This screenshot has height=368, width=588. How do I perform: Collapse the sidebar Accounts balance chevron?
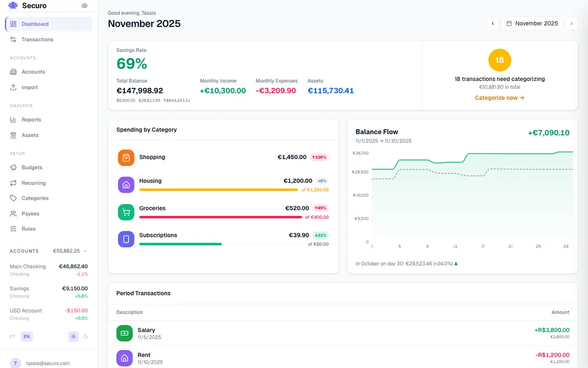pyautogui.click(x=85, y=251)
